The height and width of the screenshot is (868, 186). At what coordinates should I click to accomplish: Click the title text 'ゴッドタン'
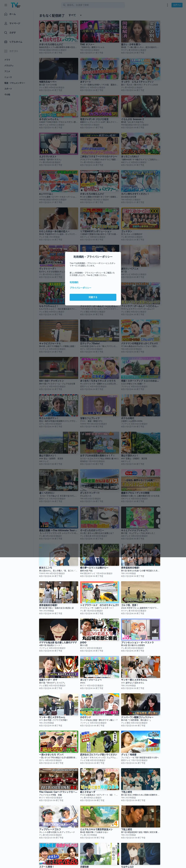pos(127,231)
